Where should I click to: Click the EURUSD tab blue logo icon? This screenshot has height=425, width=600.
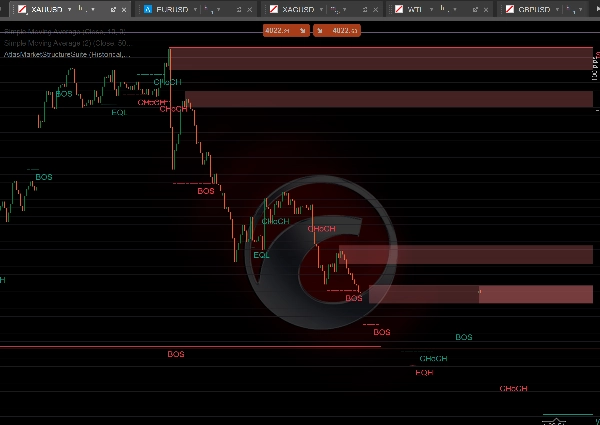pyautogui.click(x=148, y=10)
